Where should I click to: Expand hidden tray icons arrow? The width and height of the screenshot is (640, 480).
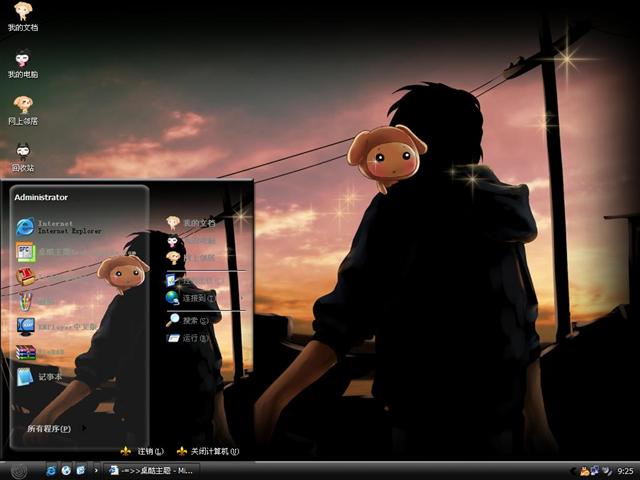(x=573, y=471)
